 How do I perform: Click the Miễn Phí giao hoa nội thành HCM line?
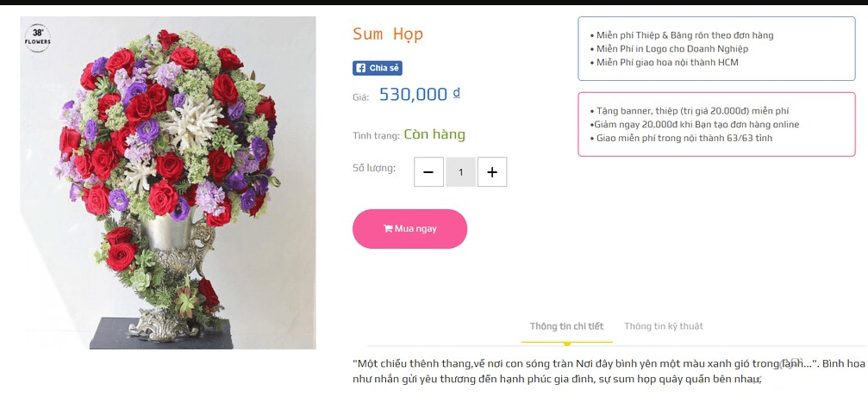coord(665,63)
